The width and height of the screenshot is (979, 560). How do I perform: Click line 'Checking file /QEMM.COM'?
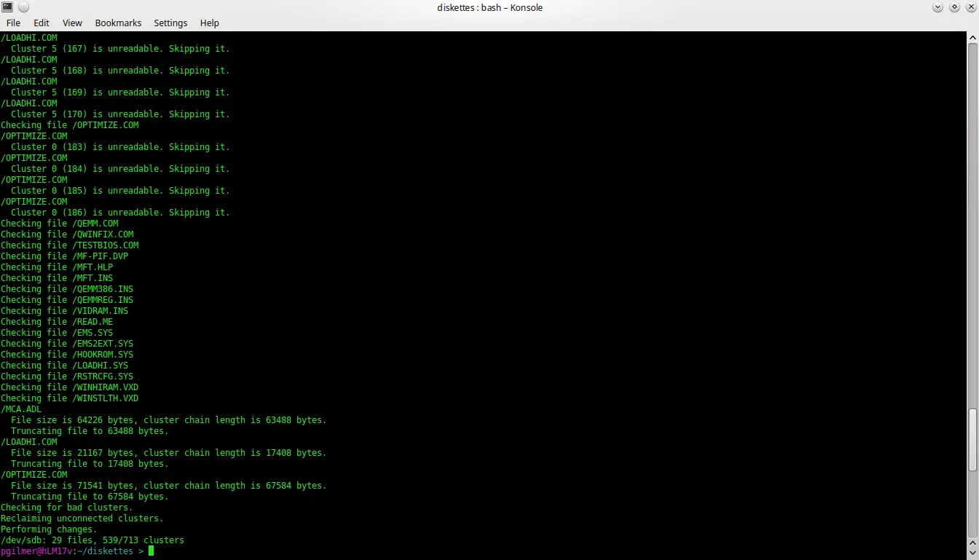(x=60, y=224)
